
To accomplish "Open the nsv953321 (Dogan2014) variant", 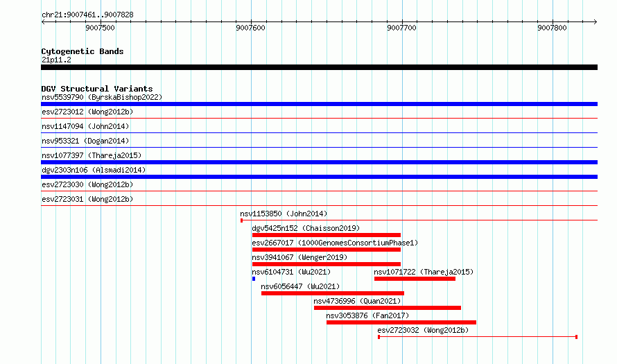I will tap(85, 141).
